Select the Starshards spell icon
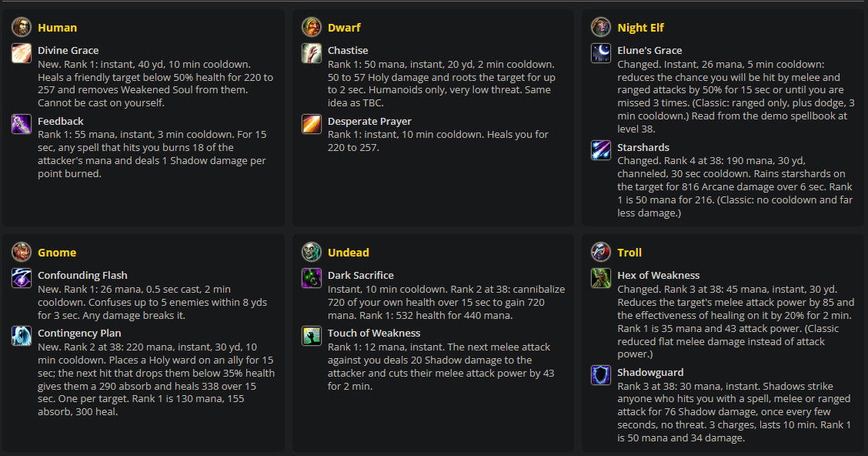The width and height of the screenshot is (868, 456). click(601, 150)
